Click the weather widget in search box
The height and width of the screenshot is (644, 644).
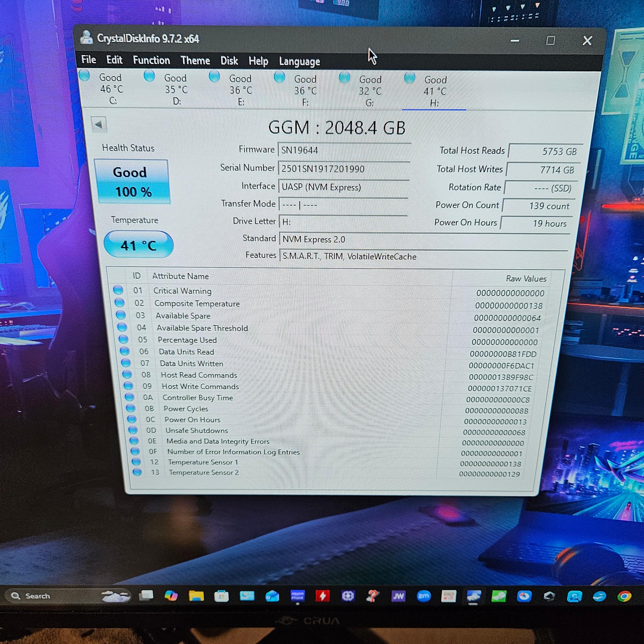tap(116, 596)
